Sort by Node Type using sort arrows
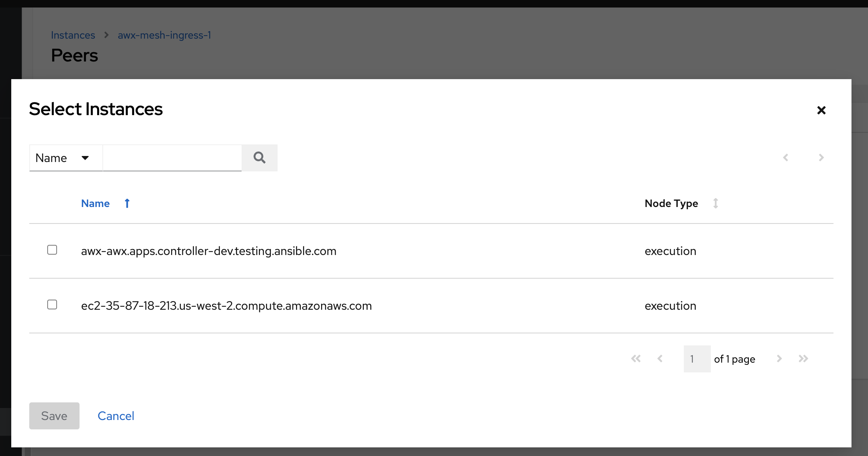The image size is (868, 456). [x=715, y=203]
